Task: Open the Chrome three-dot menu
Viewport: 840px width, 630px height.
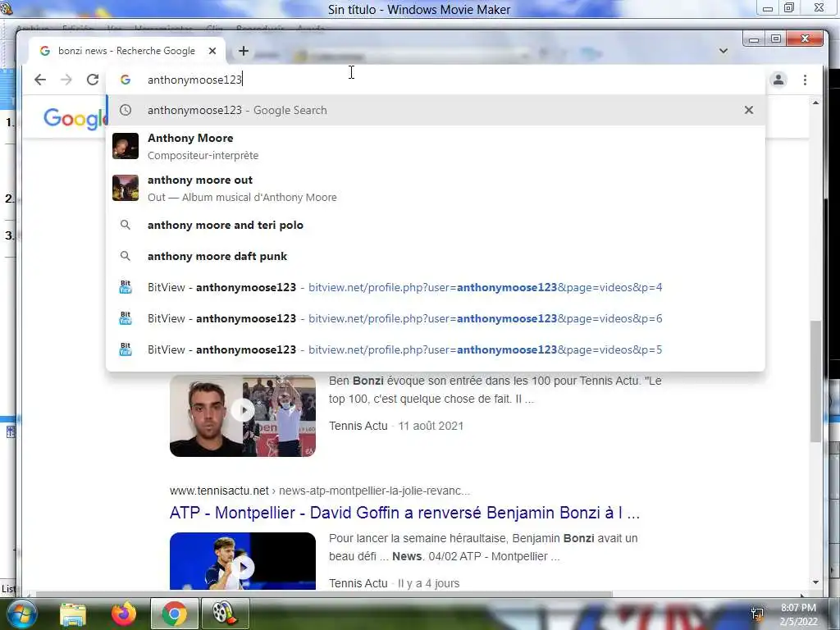Action: click(806, 80)
